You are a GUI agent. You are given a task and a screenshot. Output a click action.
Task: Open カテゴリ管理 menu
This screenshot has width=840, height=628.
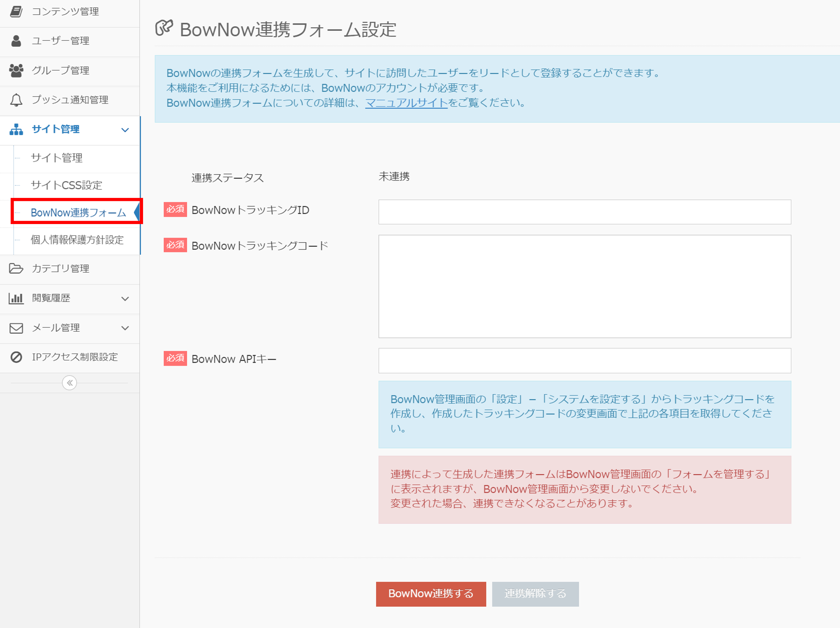pos(69,269)
